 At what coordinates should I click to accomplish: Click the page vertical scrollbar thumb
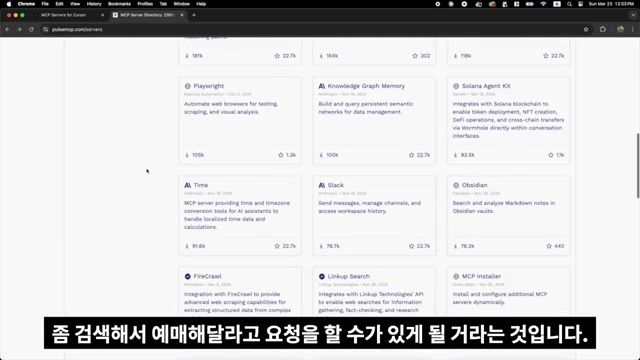[x=638, y=166]
